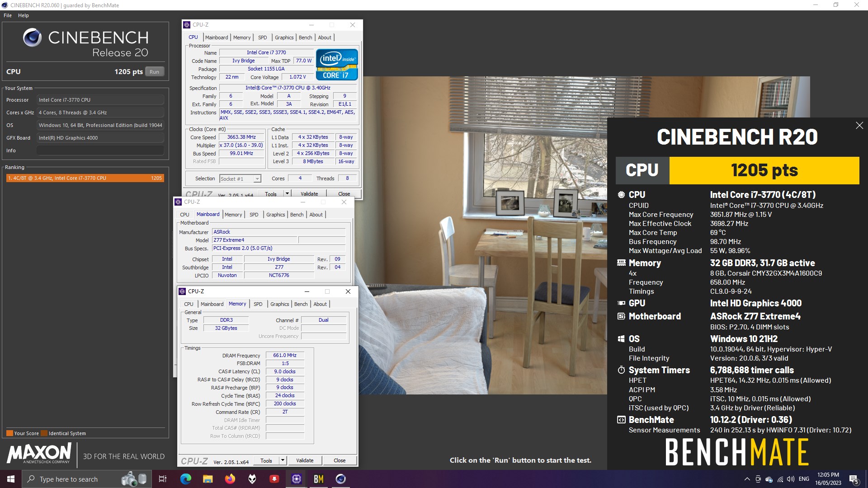Show hidden system tray icons
The image size is (868, 488).
(747, 479)
